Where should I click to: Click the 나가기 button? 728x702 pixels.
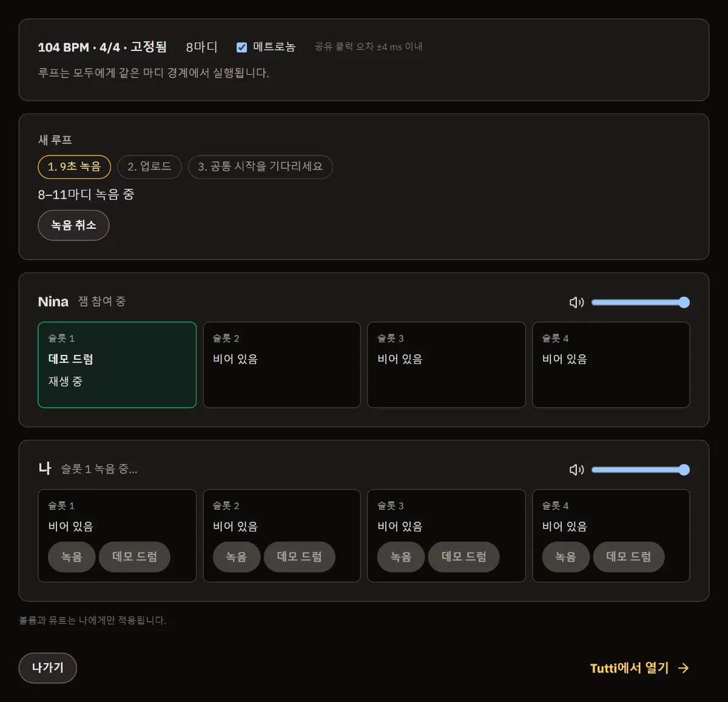pos(48,668)
